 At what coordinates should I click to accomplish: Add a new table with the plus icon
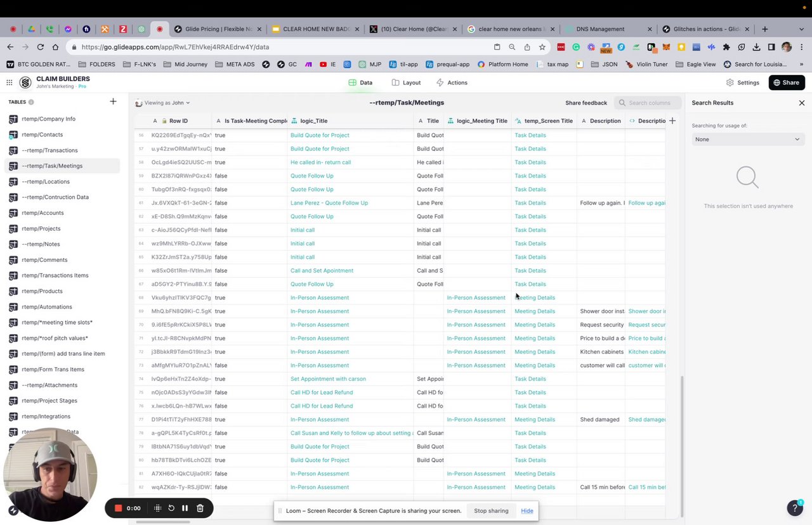tap(113, 101)
